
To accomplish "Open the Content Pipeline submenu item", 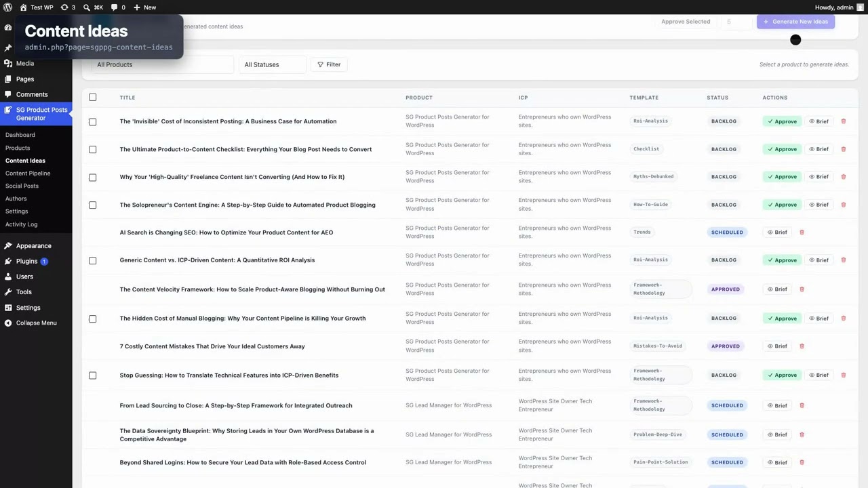I will (28, 174).
